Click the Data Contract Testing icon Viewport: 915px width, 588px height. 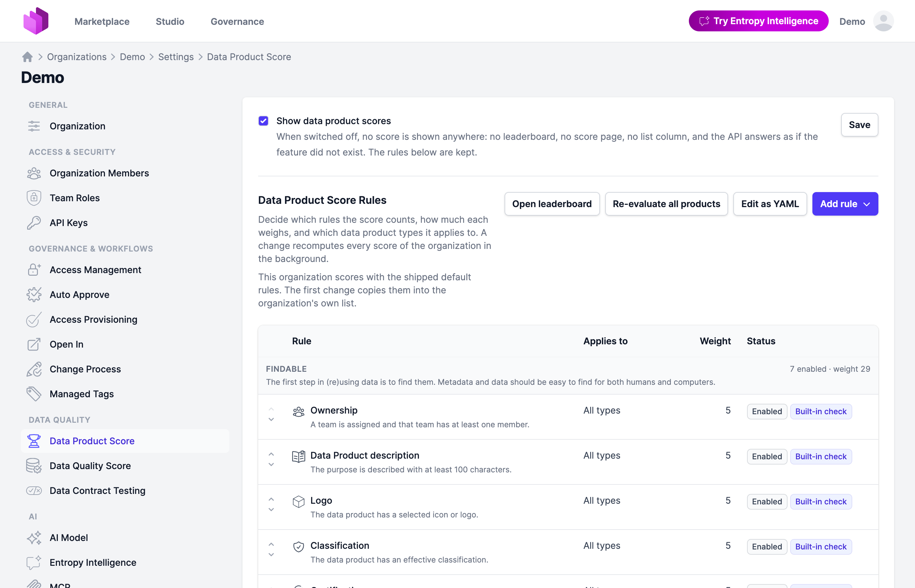pyautogui.click(x=34, y=491)
